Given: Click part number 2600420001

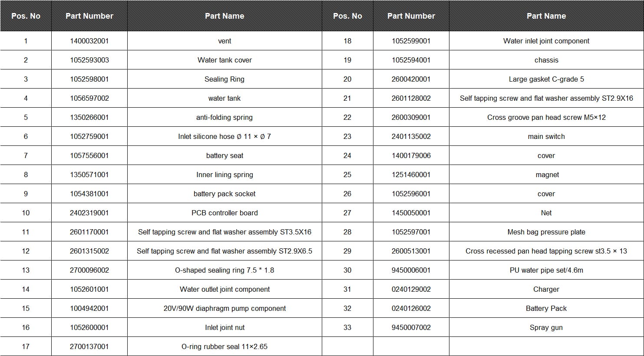Looking at the screenshot, I should tap(411, 79).
